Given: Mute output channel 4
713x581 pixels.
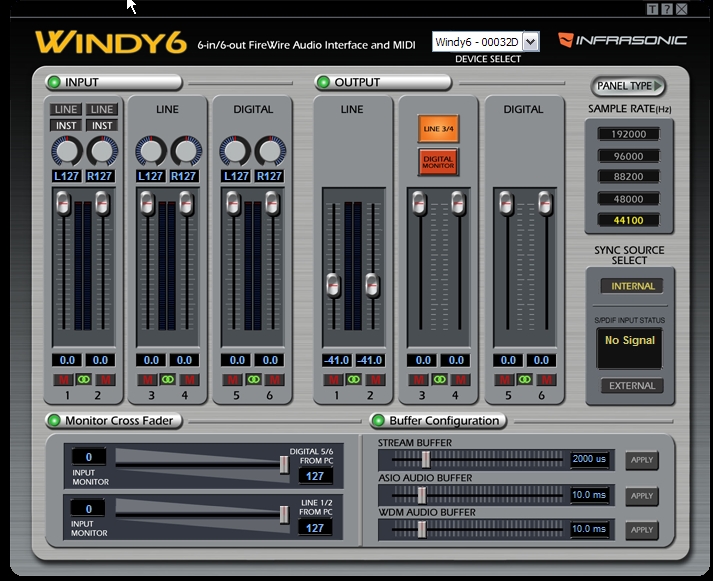Looking at the screenshot, I should [460, 380].
